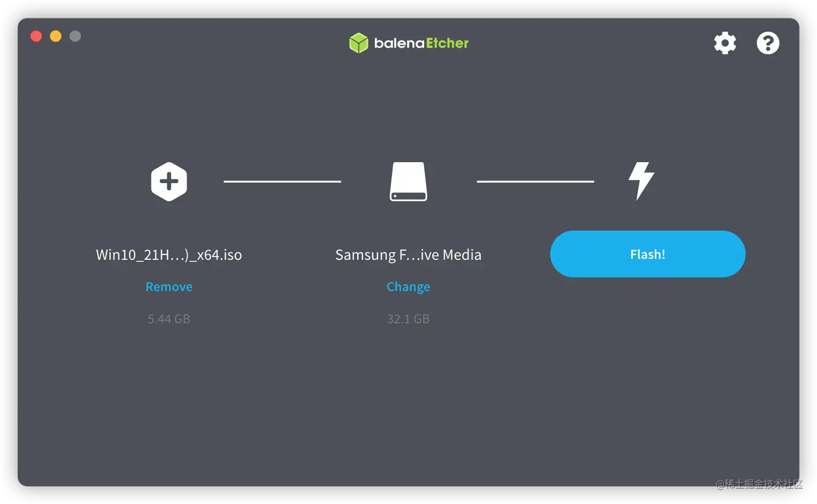The height and width of the screenshot is (504, 817).
Task: Click the Win10_21H…_x64.iso file name
Action: [x=169, y=254]
